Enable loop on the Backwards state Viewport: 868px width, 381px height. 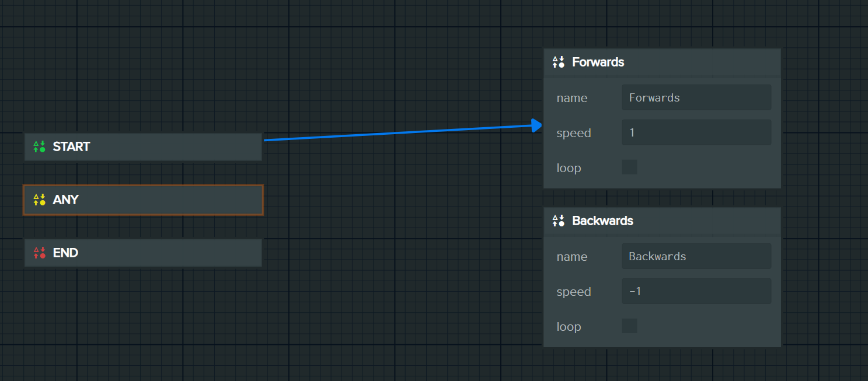pos(629,326)
